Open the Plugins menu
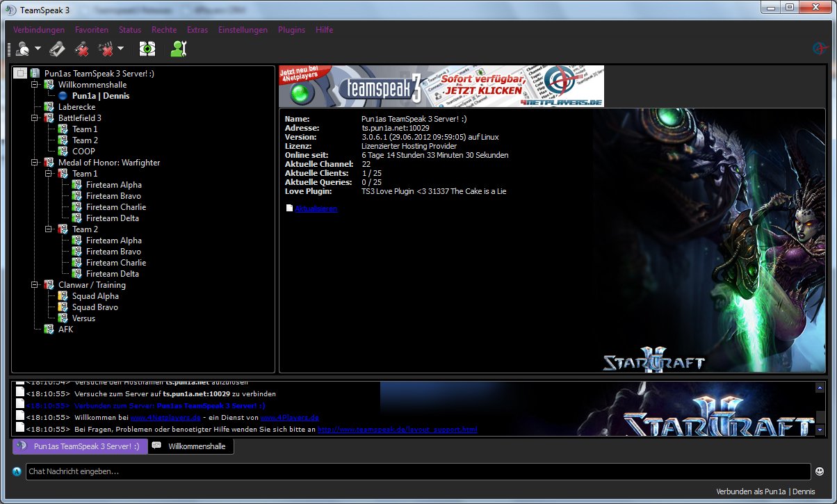 [291, 30]
